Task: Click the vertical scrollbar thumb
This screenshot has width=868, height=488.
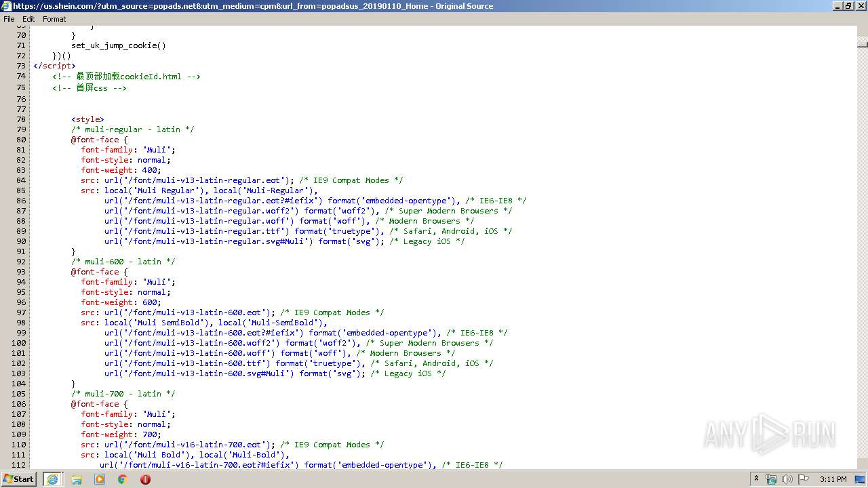Action: click(x=862, y=43)
